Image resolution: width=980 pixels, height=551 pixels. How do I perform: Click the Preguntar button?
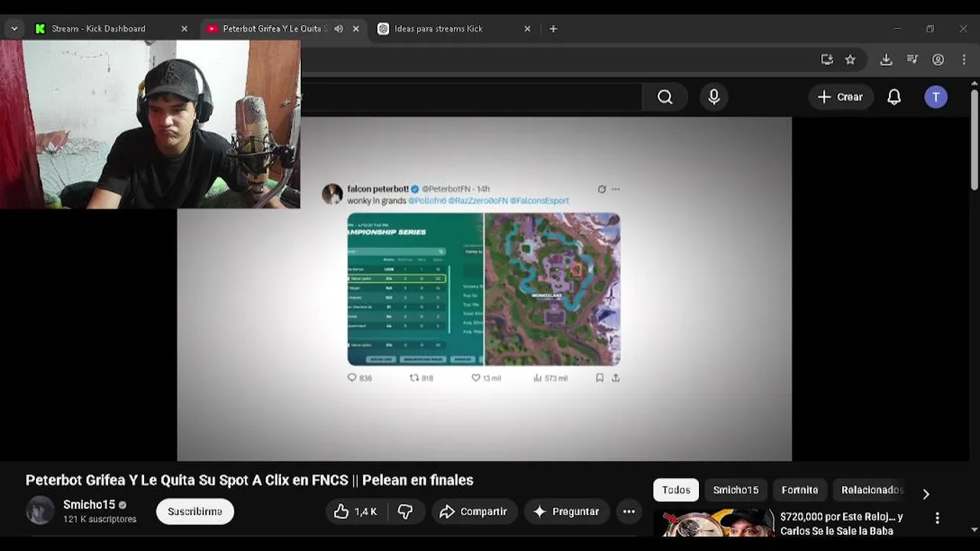(566, 511)
